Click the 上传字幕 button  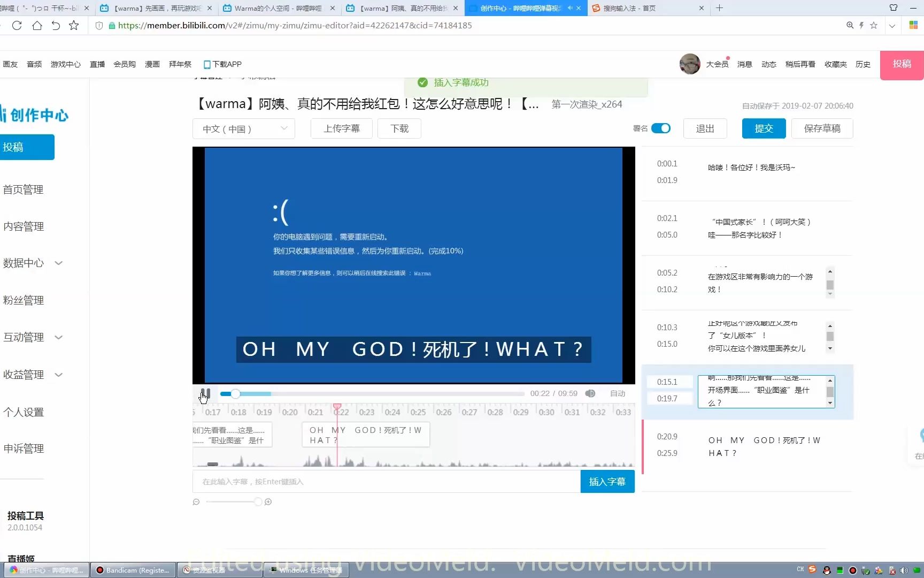(342, 128)
